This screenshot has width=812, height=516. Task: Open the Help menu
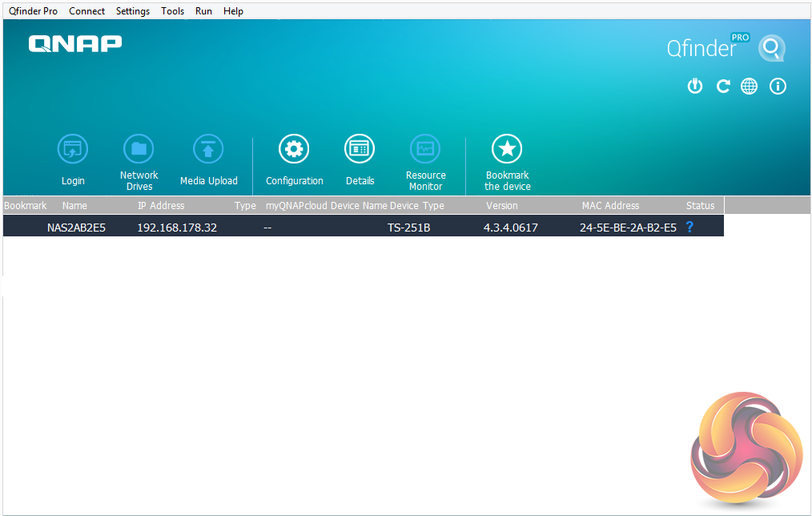pos(233,11)
